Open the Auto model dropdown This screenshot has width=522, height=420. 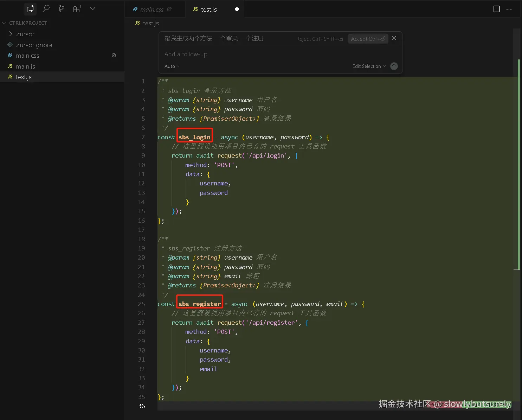click(x=172, y=66)
